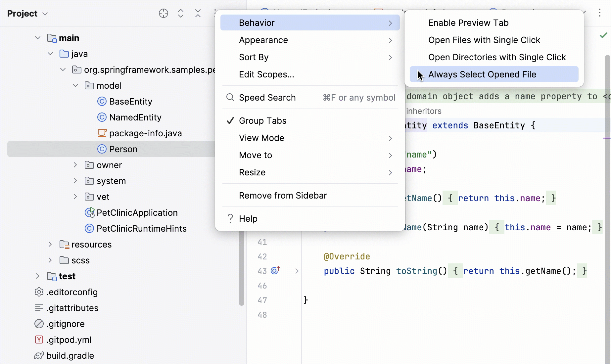
Task: Click Remove from Sidebar
Action: [283, 196]
